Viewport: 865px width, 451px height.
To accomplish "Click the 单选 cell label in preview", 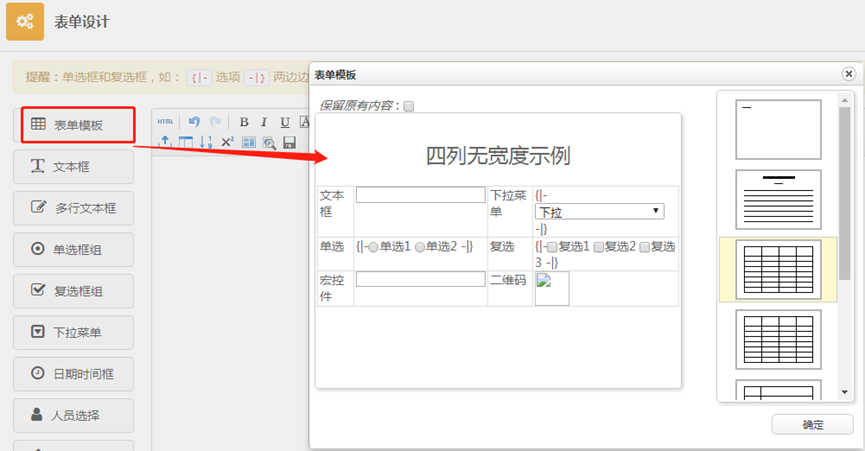I will point(332,247).
